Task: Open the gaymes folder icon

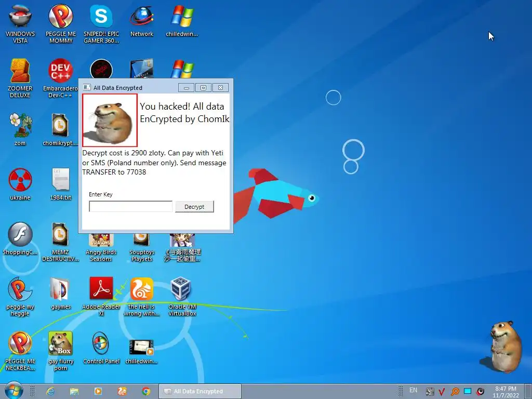Action: click(x=61, y=294)
